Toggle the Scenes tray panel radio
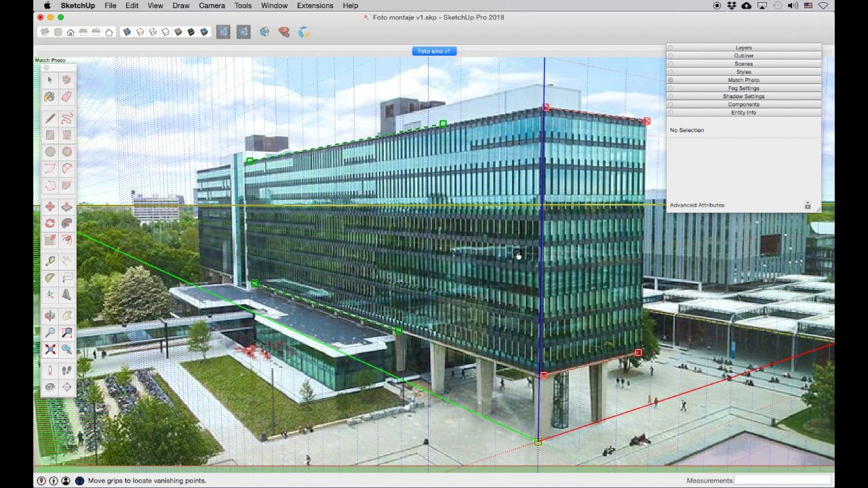The image size is (868, 488). pyautogui.click(x=671, y=64)
